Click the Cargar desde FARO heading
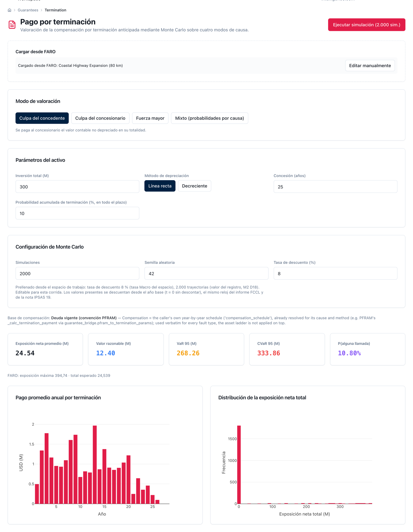Viewport: 413px width, 532px height. pos(36,52)
